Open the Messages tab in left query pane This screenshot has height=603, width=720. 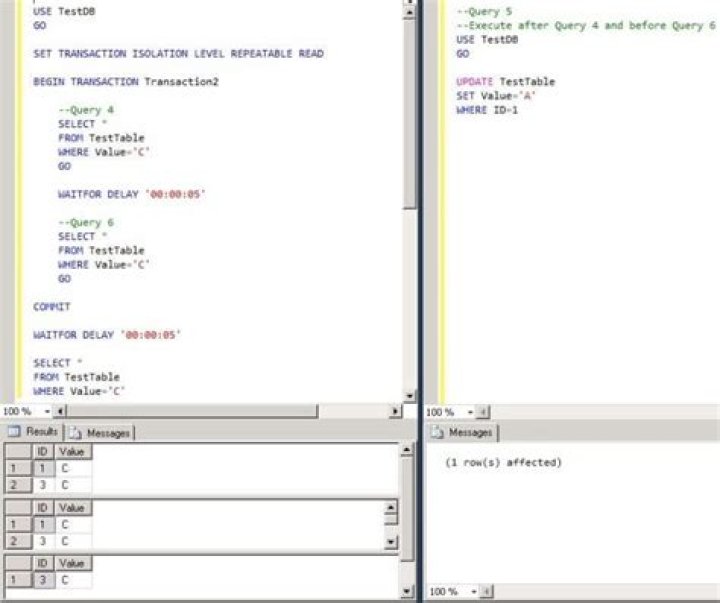tap(100, 432)
